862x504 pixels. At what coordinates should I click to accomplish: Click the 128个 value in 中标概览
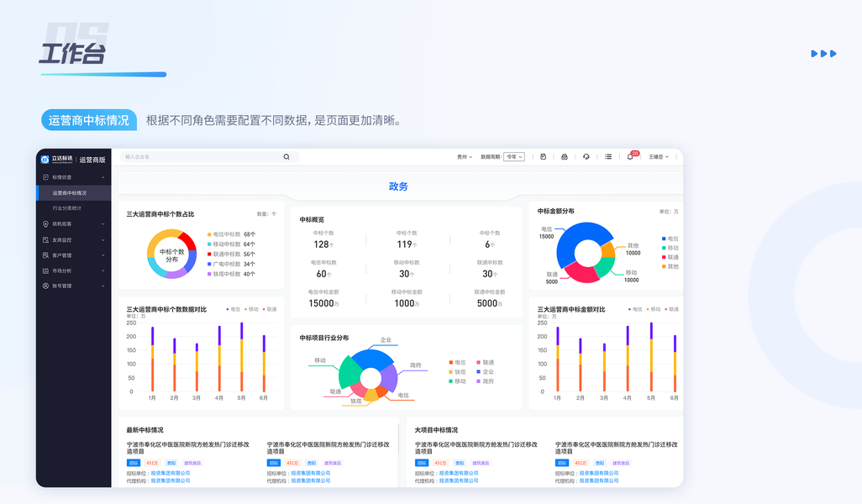(x=323, y=244)
